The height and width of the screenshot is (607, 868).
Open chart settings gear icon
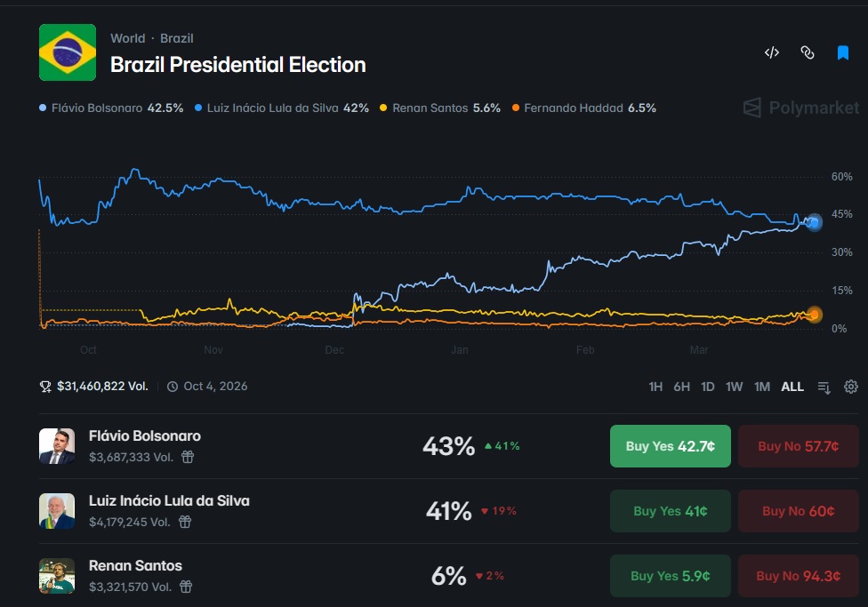click(x=851, y=387)
